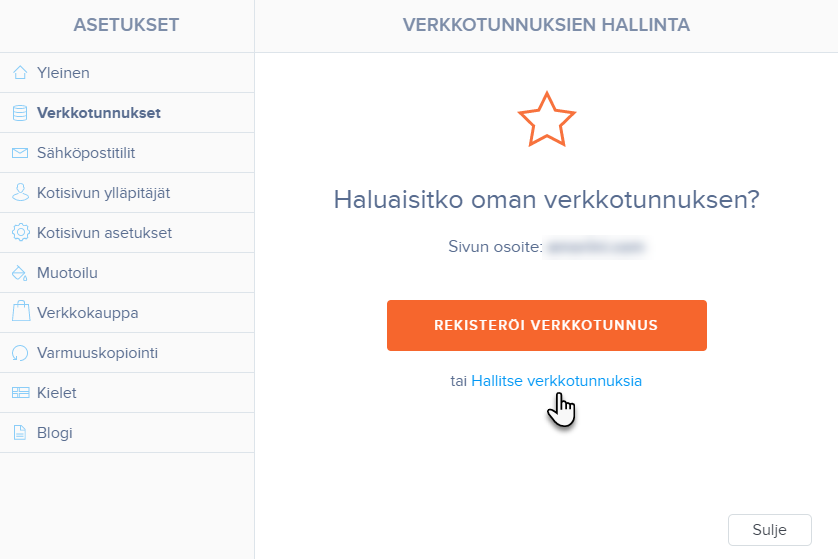Viewport: 838px width, 559px height.
Task: Click the document icon beside Blogi
Action: pos(20,433)
